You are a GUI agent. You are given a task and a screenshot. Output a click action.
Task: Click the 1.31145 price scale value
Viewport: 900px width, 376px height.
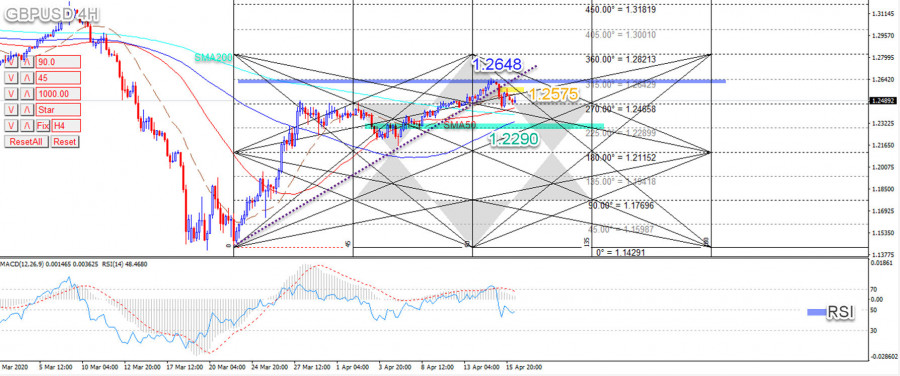click(x=882, y=14)
